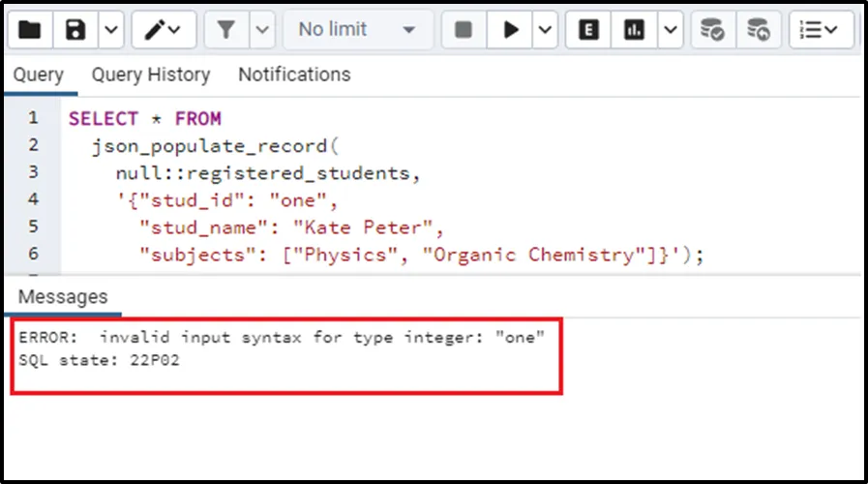Open the Query History tab
Viewport: 868px width, 484px height.
[150, 75]
